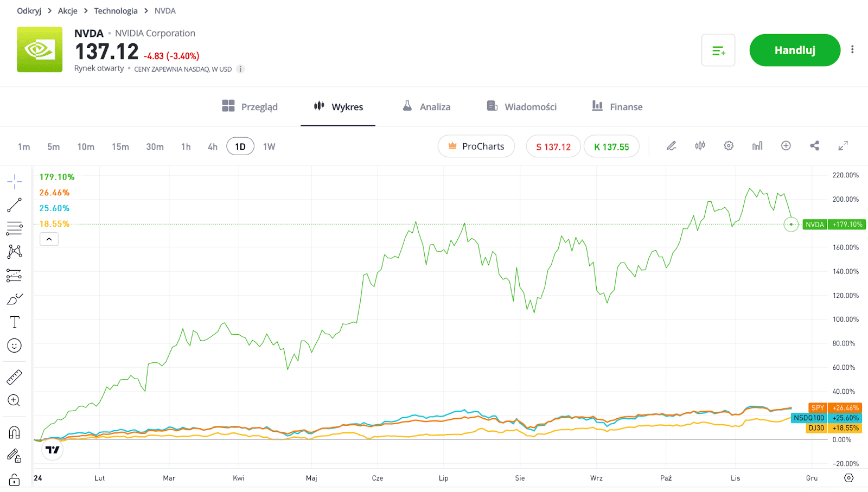Image resolution: width=868 pixels, height=492 pixels.
Task: Click the green Handluj button
Action: tap(795, 50)
